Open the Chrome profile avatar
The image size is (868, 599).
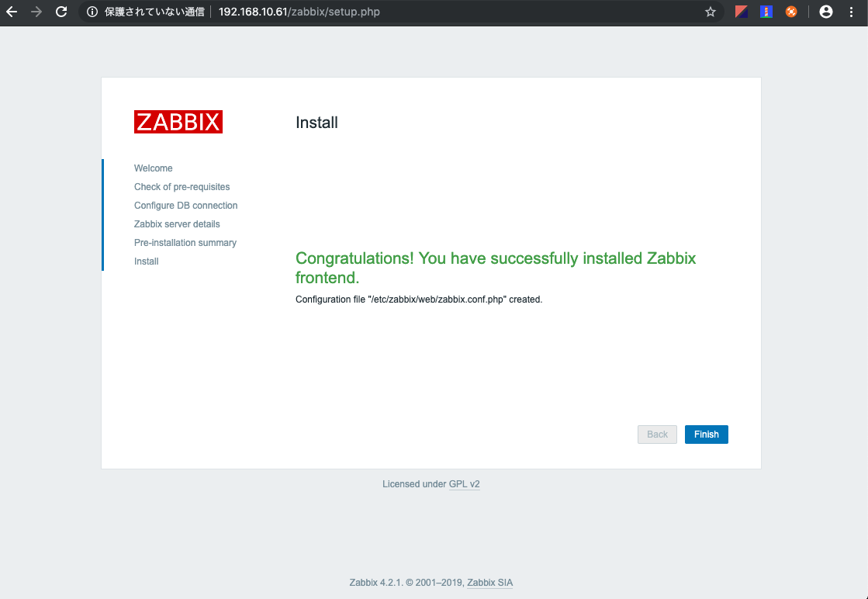[x=825, y=12]
